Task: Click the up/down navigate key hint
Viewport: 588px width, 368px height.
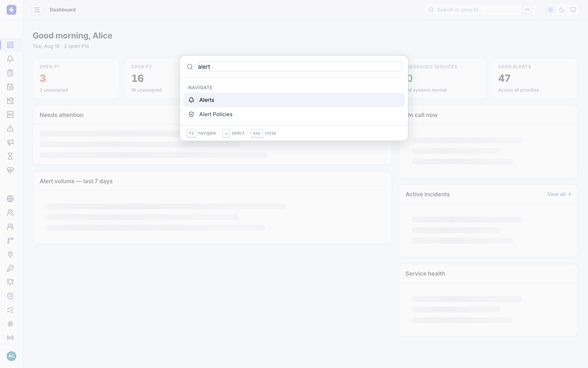Action: click(x=192, y=133)
